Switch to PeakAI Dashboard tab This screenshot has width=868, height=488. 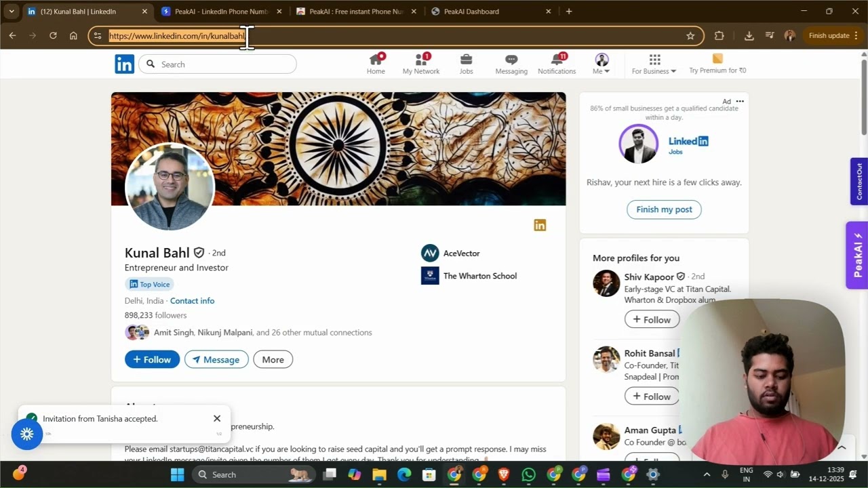click(x=491, y=12)
